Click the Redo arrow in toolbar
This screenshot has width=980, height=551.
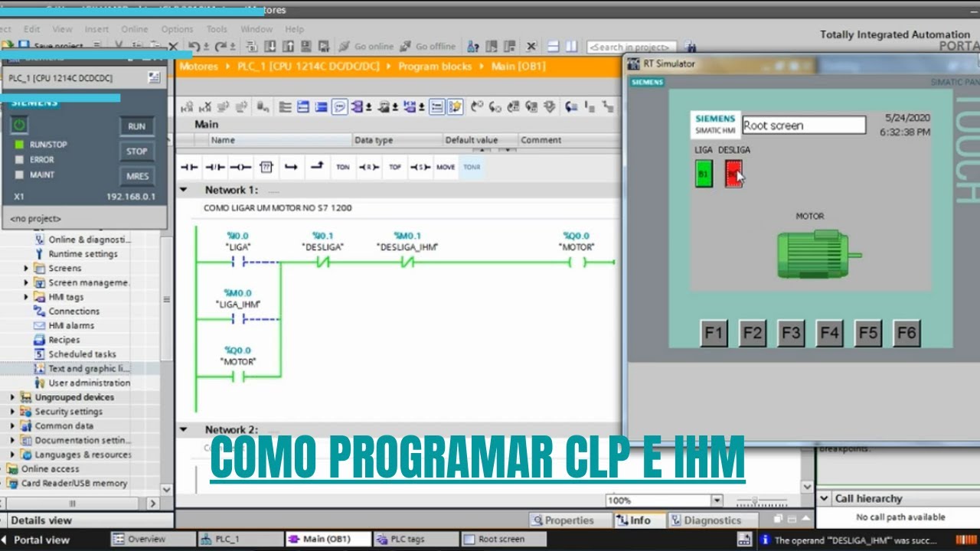tap(220, 47)
